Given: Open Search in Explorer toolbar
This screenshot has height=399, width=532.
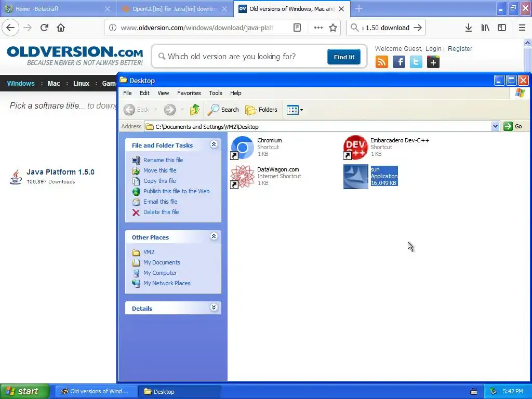Looking at the screenshot, I should [x=223, y=110].
